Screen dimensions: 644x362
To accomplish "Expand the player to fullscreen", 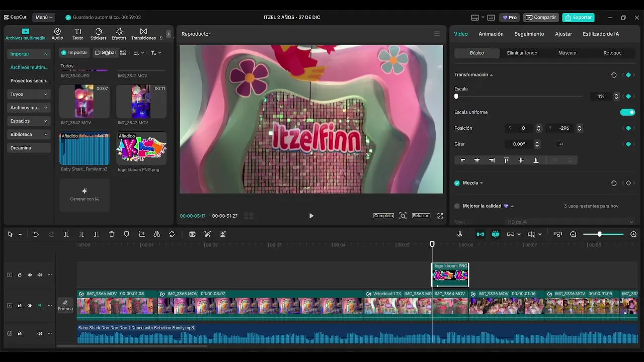I will tap(440, 216).
